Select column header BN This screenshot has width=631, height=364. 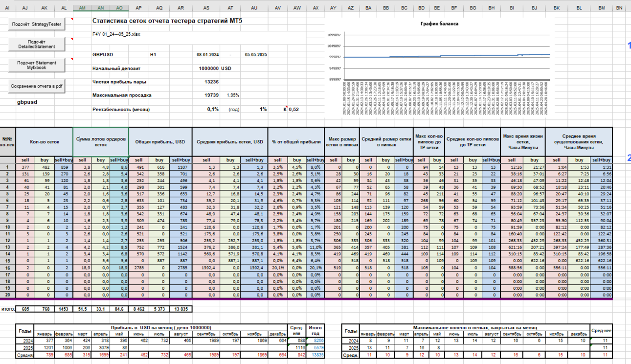[x=619, y=8]
